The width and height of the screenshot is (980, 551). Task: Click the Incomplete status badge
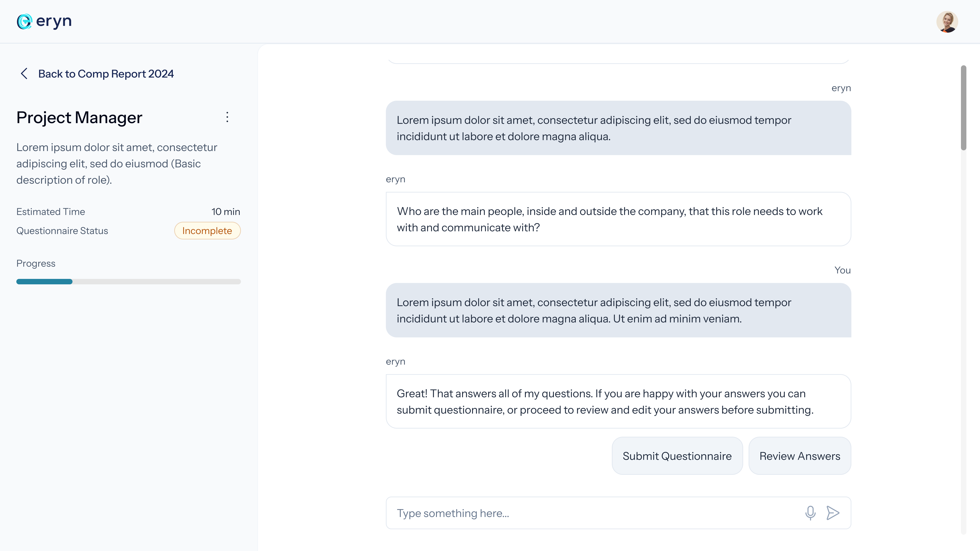(x=207, y=231)
